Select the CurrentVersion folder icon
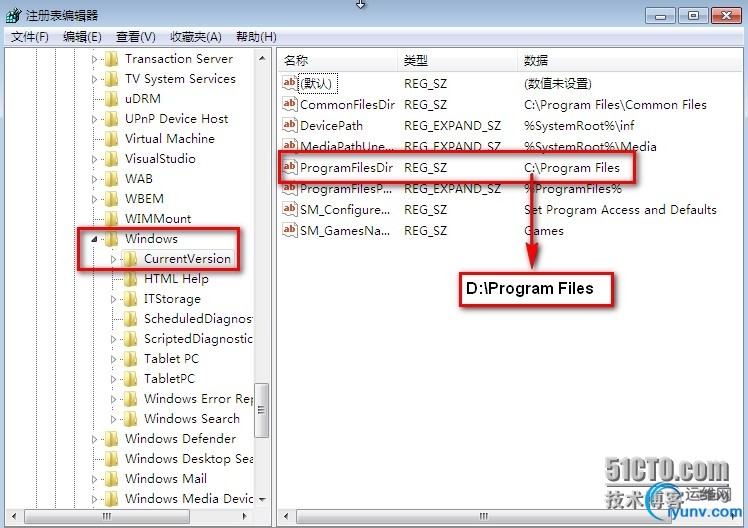748x528 pixels. [130, 259]
